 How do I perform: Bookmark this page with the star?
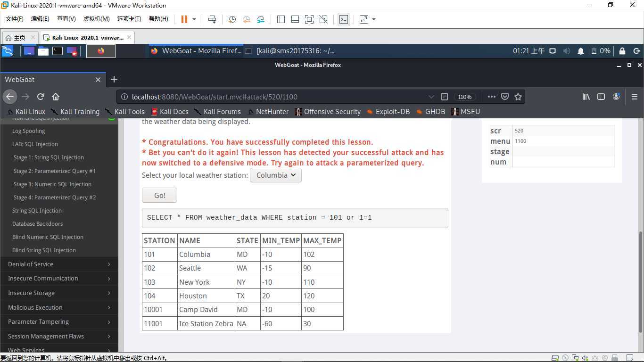pos(518,97)
